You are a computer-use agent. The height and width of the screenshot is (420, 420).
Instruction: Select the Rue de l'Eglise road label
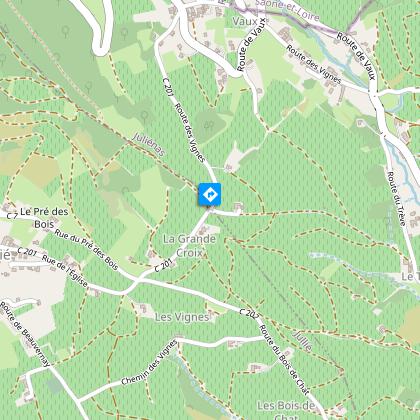(65, 271)
